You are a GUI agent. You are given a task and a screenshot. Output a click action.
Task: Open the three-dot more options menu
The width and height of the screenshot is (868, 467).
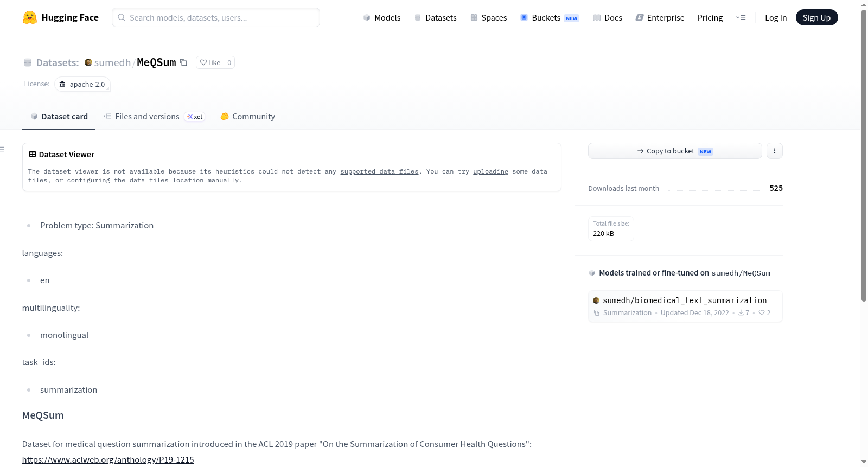click(x=774, y=151)
